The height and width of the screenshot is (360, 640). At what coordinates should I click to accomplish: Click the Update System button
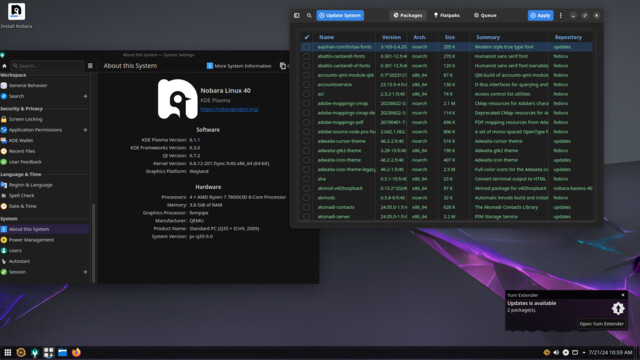340,16
